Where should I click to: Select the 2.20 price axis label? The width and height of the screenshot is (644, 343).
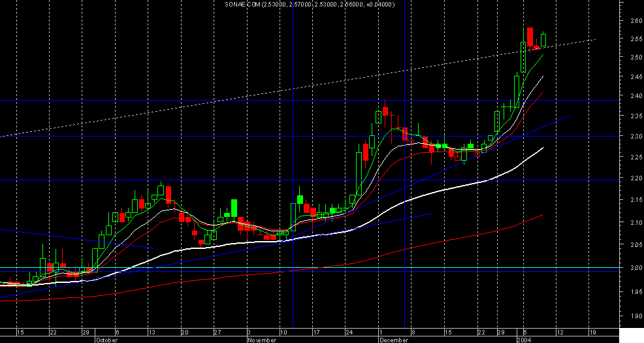pos(637,178)
